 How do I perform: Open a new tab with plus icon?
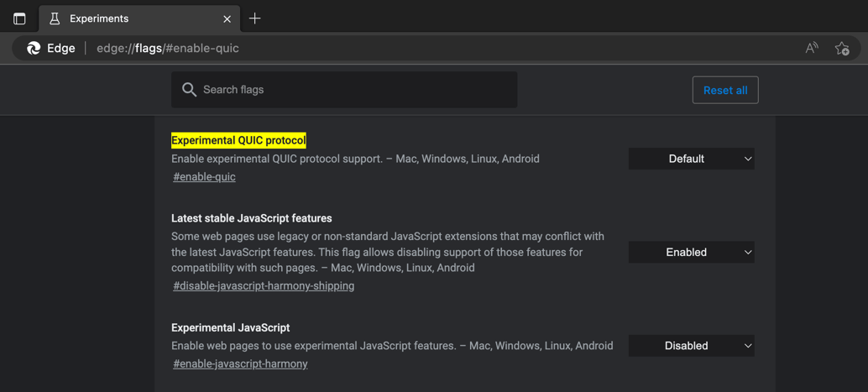point(254,18)
